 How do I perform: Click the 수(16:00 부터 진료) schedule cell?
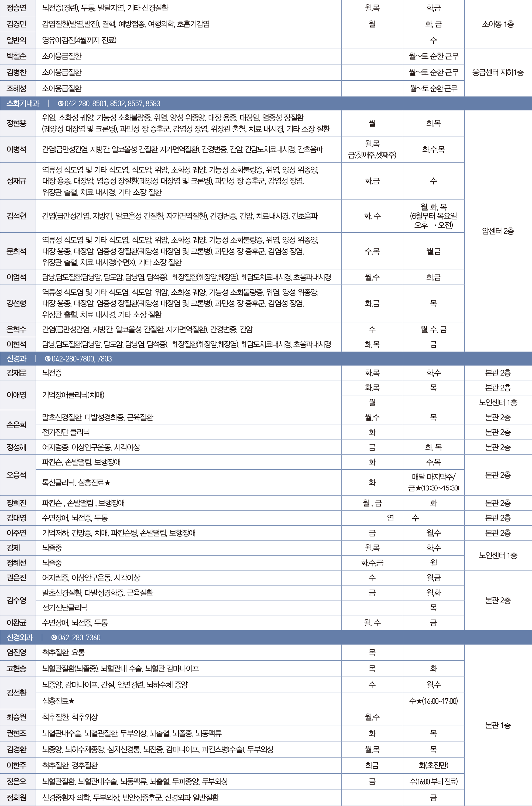[x=434, y=781]
